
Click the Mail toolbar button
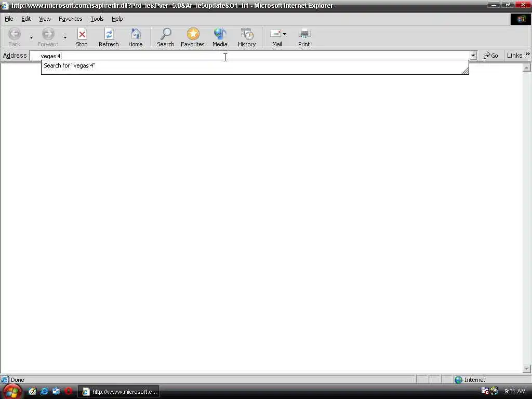pos(276,37)
